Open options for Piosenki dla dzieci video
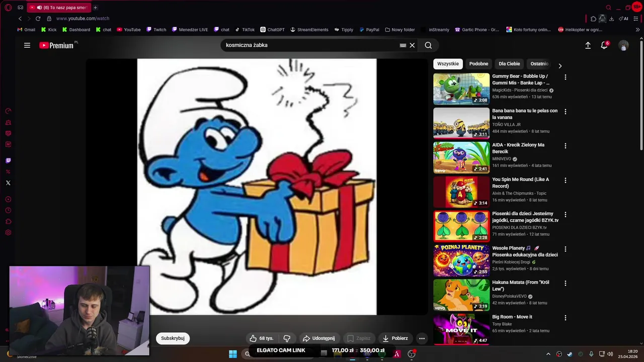Viewport: 644px width, 362px height. point(566,215)
